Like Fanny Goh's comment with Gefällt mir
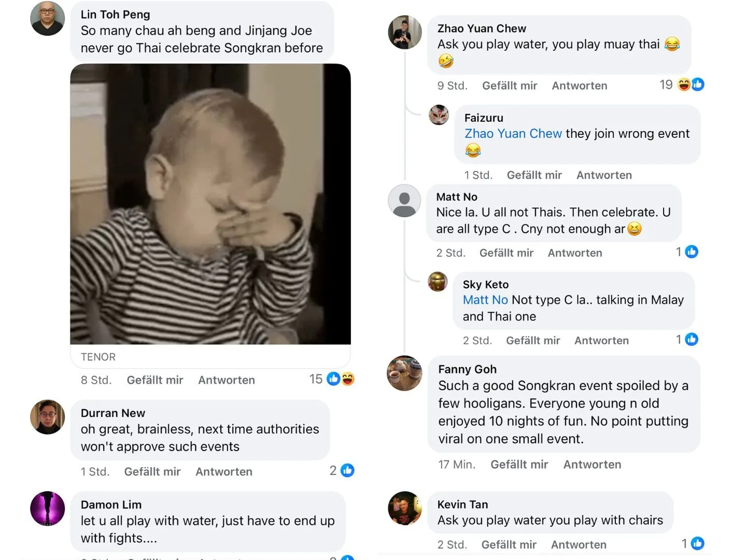 pyautogui.click(x=519, y=465)
